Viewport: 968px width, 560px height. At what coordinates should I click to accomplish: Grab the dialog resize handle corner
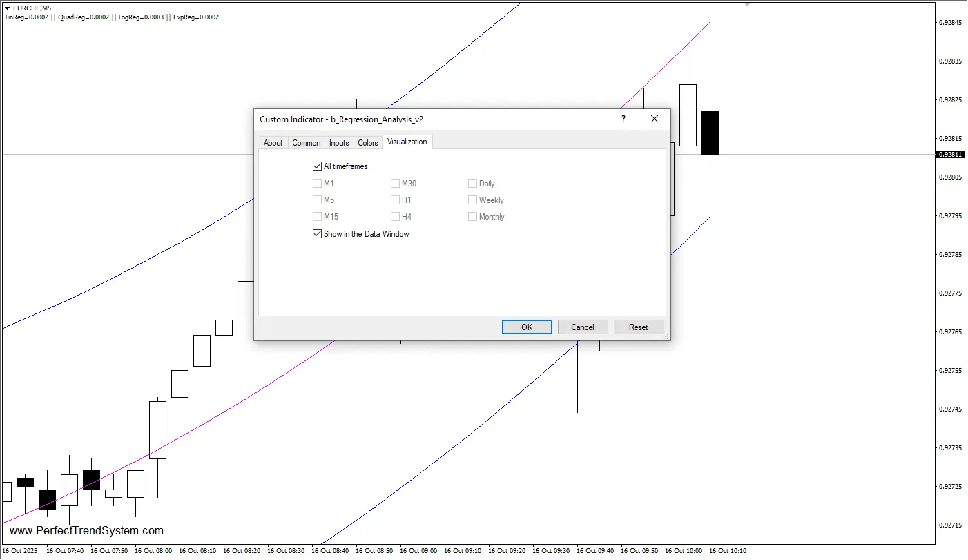(666, 337)
